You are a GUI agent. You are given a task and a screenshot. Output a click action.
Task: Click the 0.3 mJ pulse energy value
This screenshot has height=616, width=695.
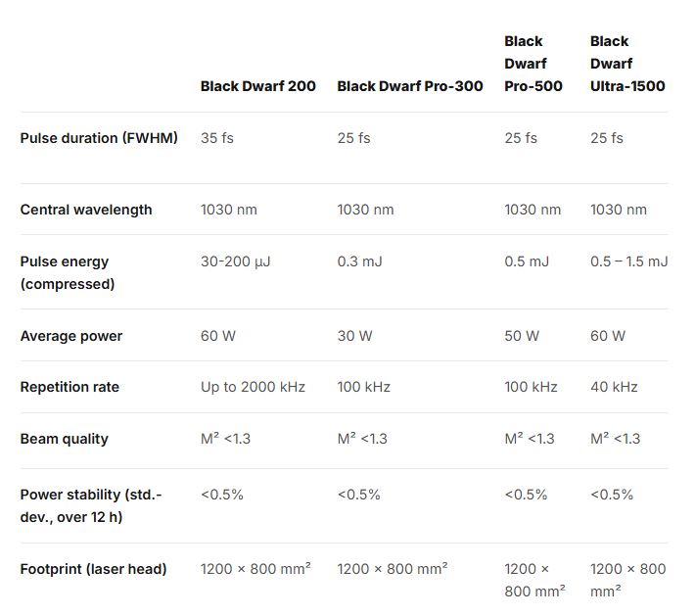tap(360, 261)
